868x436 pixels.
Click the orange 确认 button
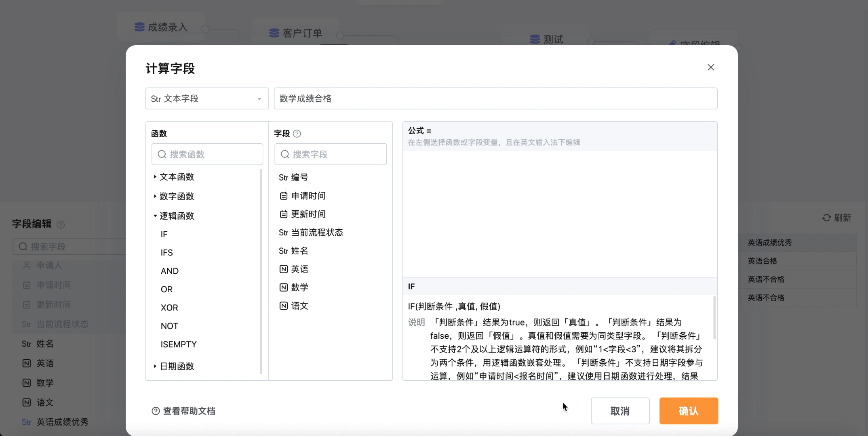click(x=689, y=411)
